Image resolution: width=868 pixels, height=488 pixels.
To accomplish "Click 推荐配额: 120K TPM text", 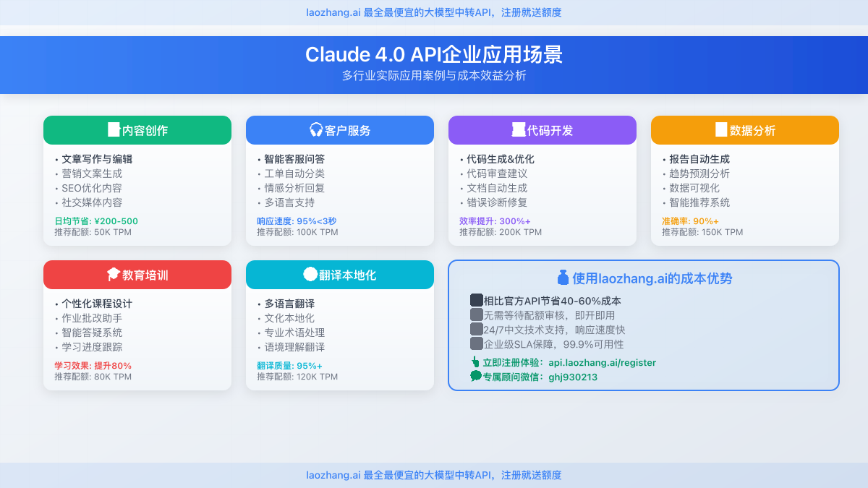I will [297, 377].
